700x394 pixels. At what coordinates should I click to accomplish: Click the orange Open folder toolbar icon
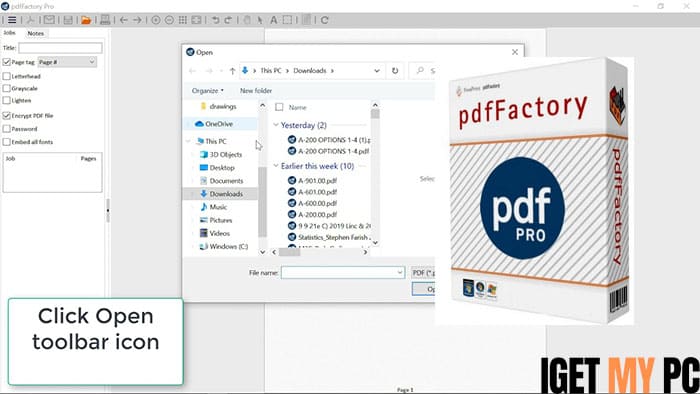[x=86, y=20]
